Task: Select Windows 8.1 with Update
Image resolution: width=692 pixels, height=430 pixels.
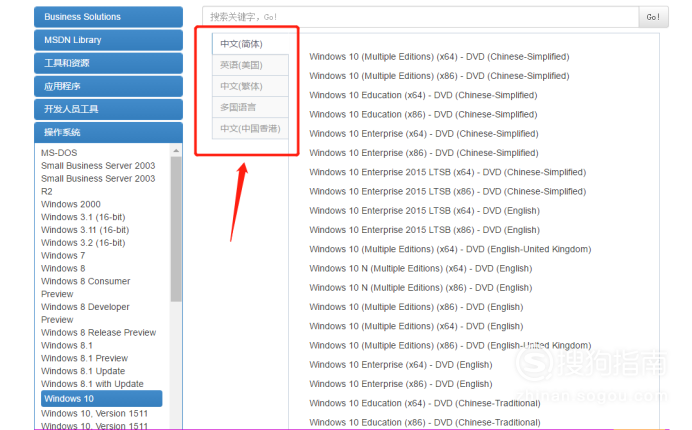Action: [92, 384]
